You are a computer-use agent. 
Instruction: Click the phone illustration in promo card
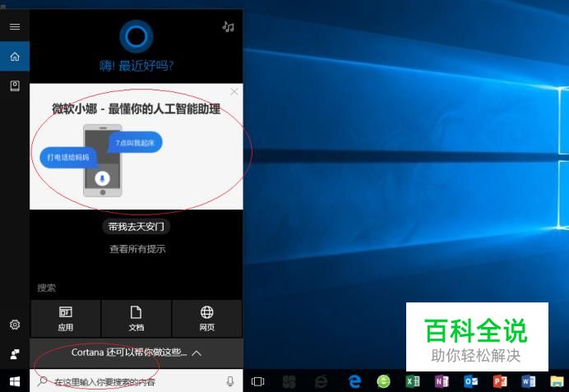(x=103, y=160)
